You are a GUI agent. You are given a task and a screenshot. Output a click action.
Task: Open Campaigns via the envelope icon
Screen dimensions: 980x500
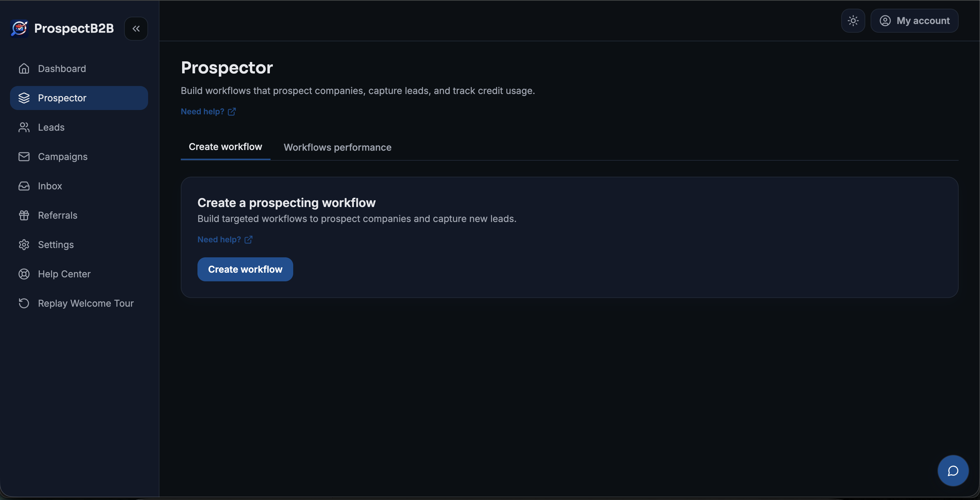(24, 156)
